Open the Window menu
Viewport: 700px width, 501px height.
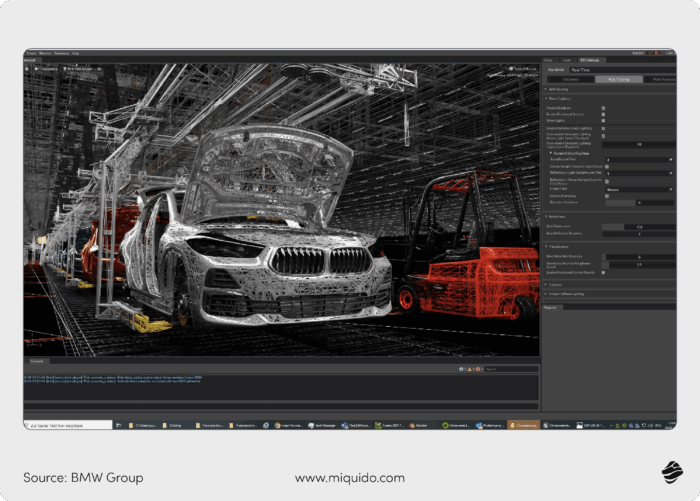tap(45, 53)
